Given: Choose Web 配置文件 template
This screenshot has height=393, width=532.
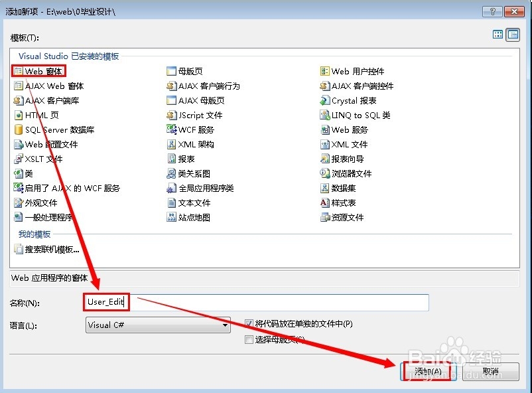Looking at the screenshot, I should [x=46, y=144].
